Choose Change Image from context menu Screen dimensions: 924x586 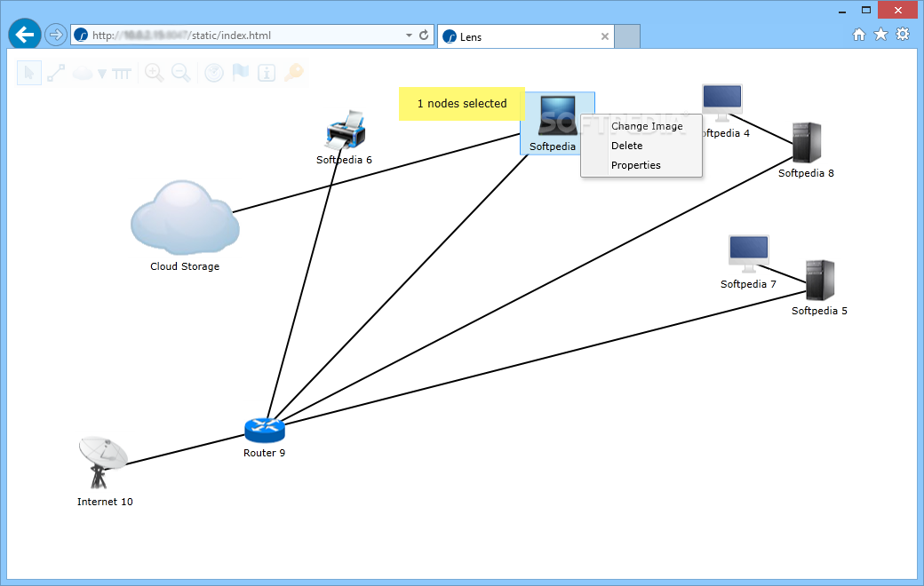tap(647, 126)
